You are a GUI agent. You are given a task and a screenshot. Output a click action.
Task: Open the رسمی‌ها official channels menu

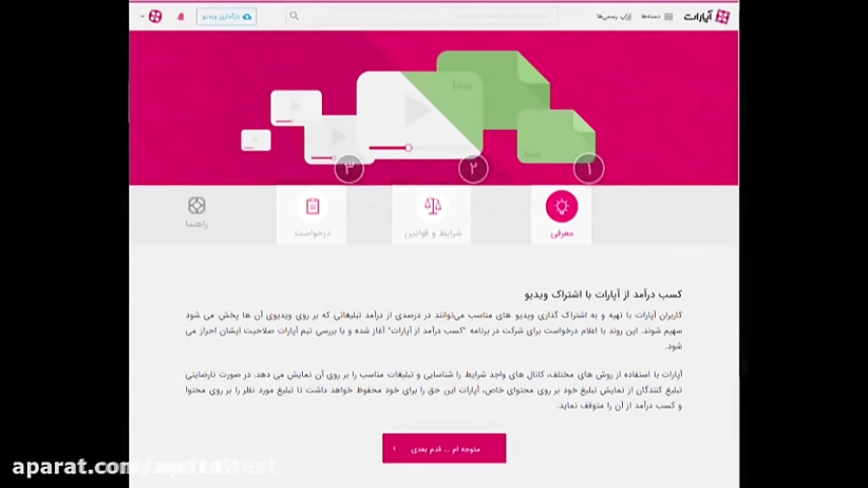pyautogui.click(x=613, y=16)
